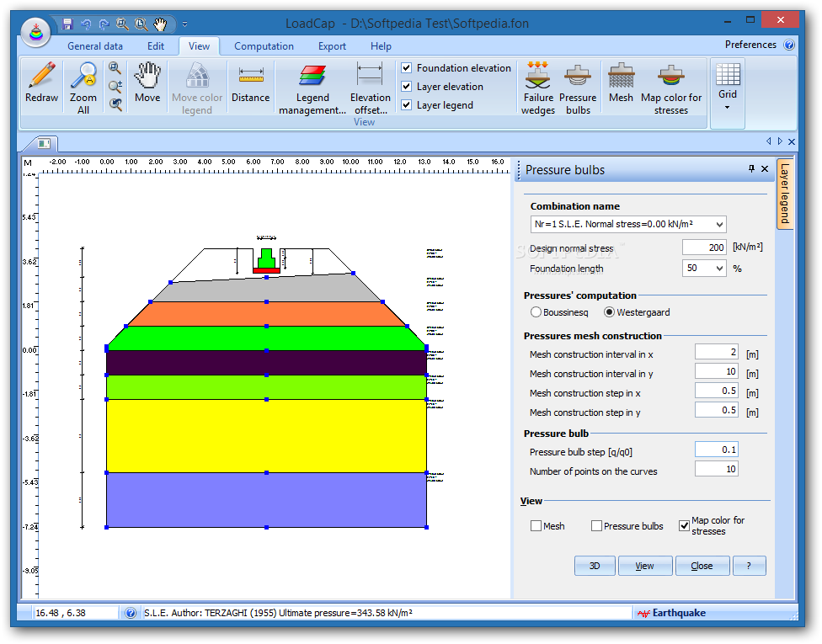Pin the Pressure bulbs panel
Screen dimensions: 822x644
[x=751, y=168]
